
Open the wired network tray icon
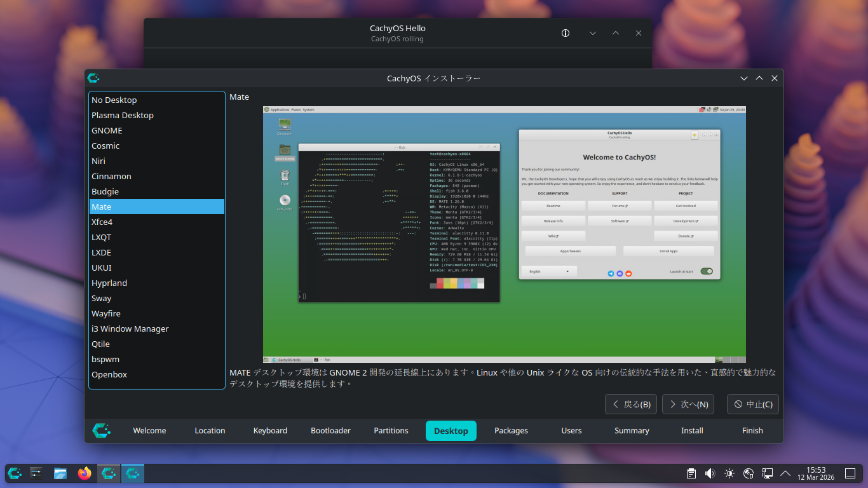coord(768,473)
